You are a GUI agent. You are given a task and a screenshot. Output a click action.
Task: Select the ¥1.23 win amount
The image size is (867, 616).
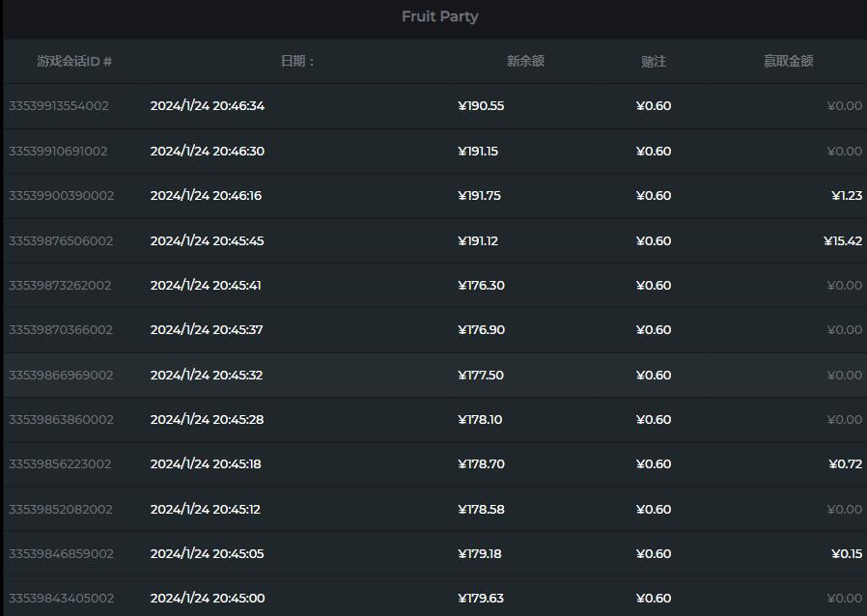(x=847, y=196)
